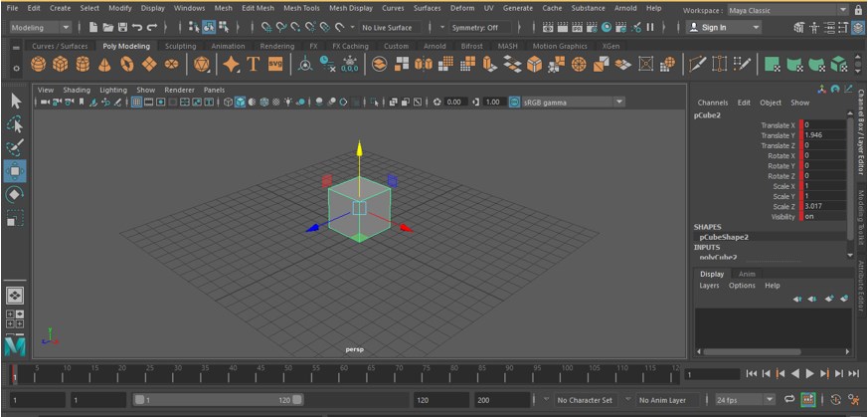Create a polygon sphere from the shelf
Image resolution: width=868 pixels, height=417 pixels.
[x=38, y=65]
